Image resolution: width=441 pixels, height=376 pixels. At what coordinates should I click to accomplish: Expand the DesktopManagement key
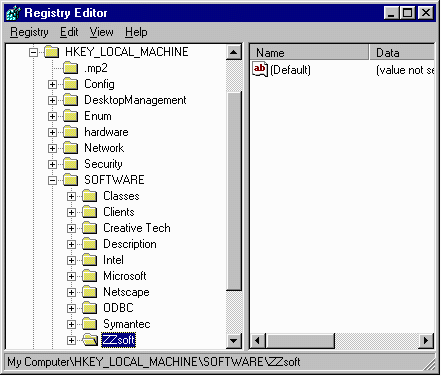coord(52,100)
